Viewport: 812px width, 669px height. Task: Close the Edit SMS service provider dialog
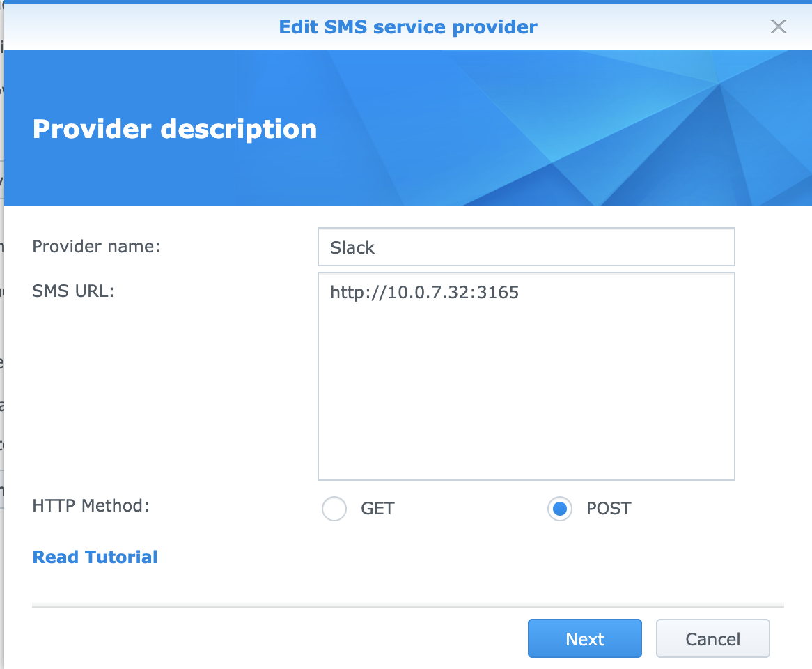point(778,27)
